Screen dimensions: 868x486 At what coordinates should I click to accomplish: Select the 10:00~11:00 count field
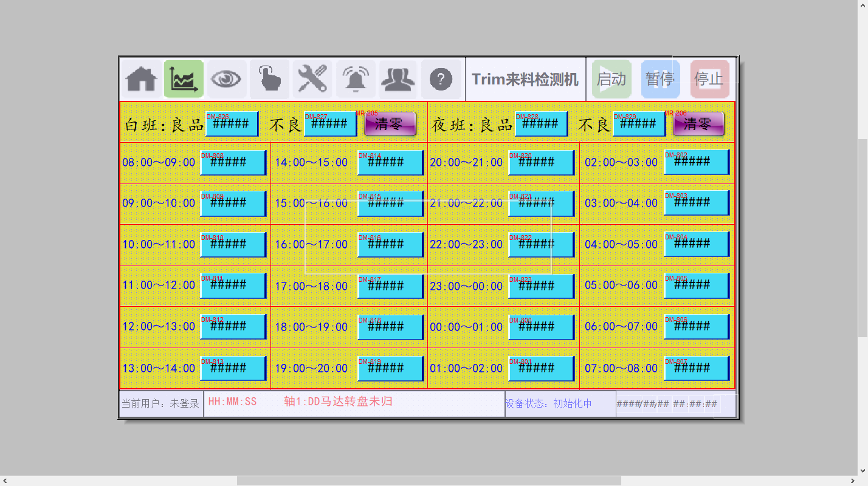[x=233, y=244]
